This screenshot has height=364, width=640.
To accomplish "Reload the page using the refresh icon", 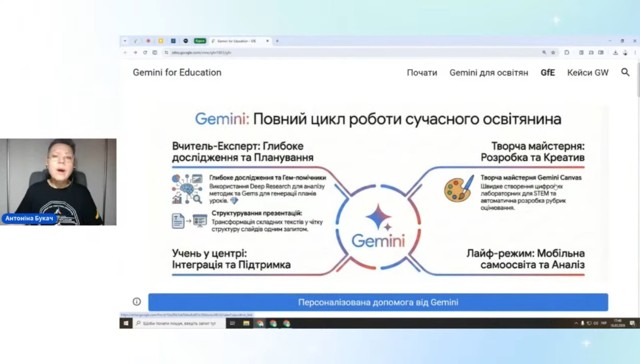I will click(x=145, y=52).
